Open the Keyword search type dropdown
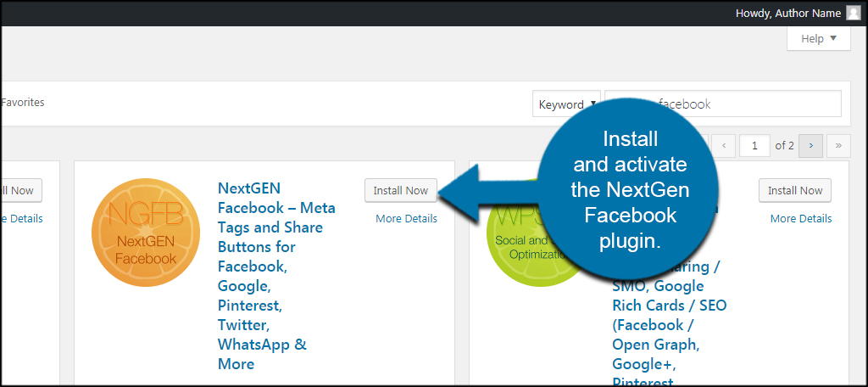 point(567,104)
